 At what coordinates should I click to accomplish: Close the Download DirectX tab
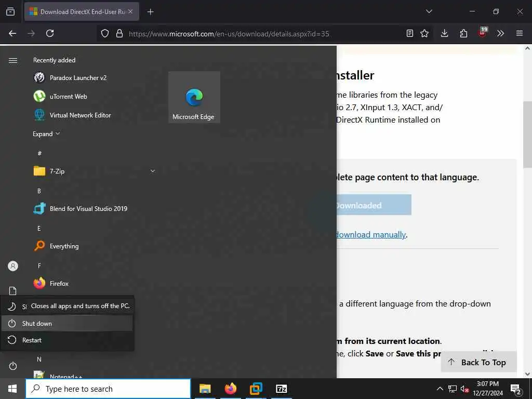(130, 11)
